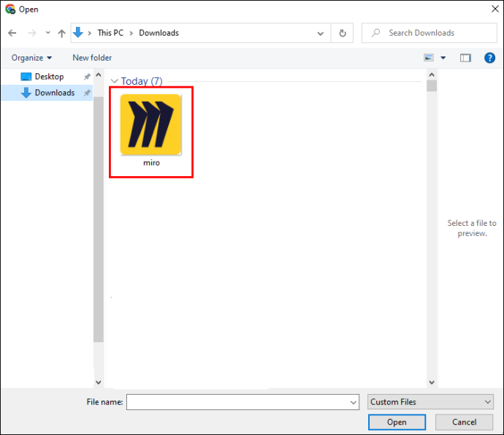Close the Open dialog
Image resolution: width=504 pixels, height=435 pixels.
tap(495, 9)
